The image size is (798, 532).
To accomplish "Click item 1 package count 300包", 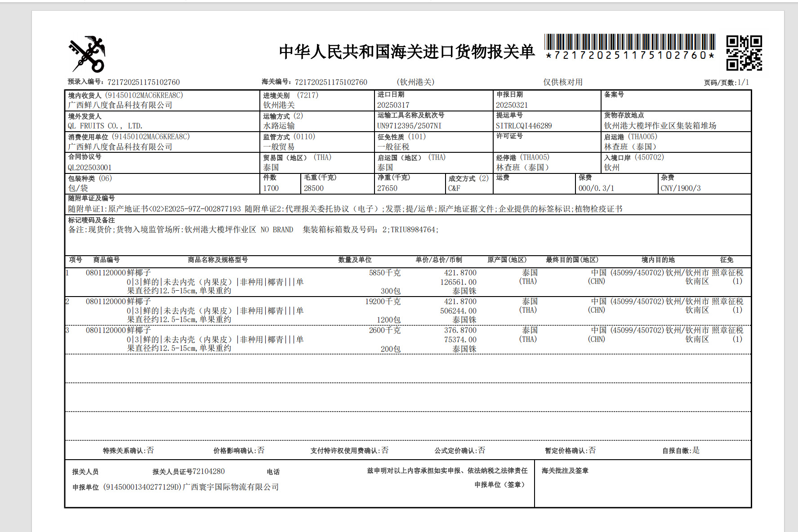I will [391, 291].
